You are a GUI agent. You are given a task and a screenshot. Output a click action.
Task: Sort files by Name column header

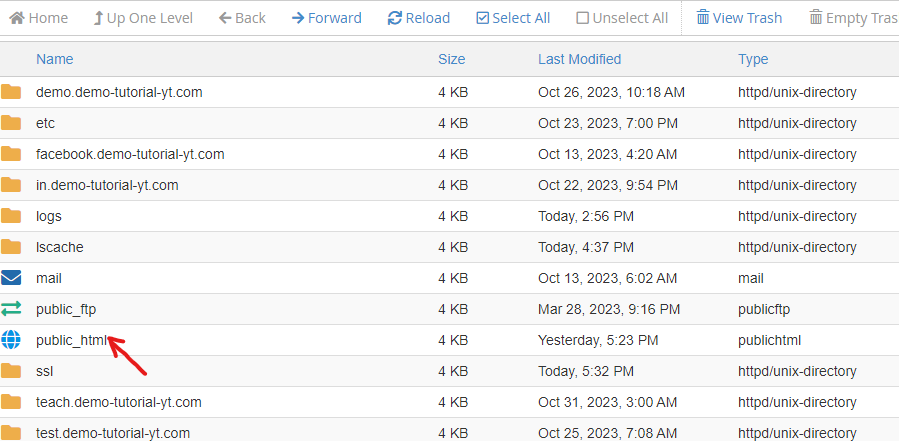click(54, 59)
